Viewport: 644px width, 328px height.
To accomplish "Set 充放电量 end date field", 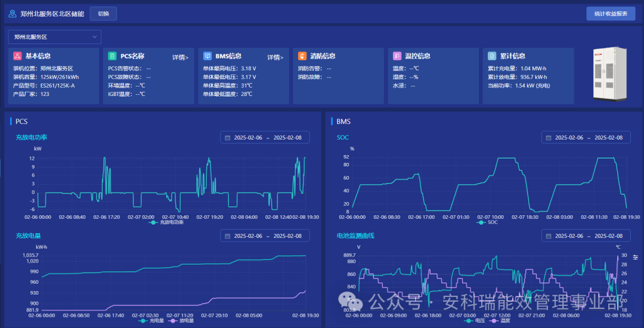I will click(287, 236).
